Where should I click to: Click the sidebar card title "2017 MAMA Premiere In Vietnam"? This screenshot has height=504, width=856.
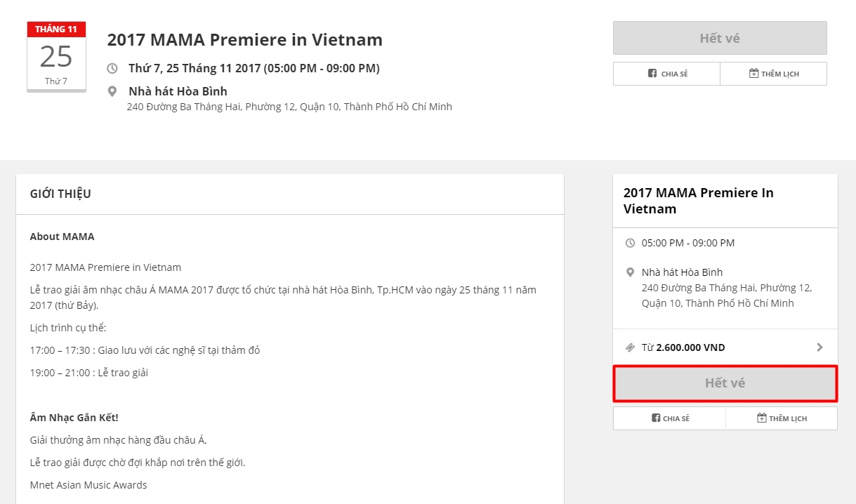point(698,201)
